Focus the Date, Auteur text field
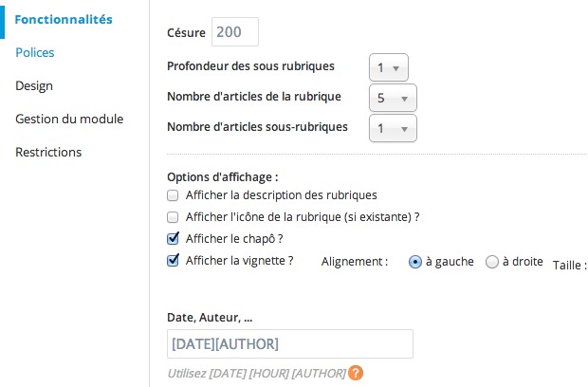 pos(289,343)
